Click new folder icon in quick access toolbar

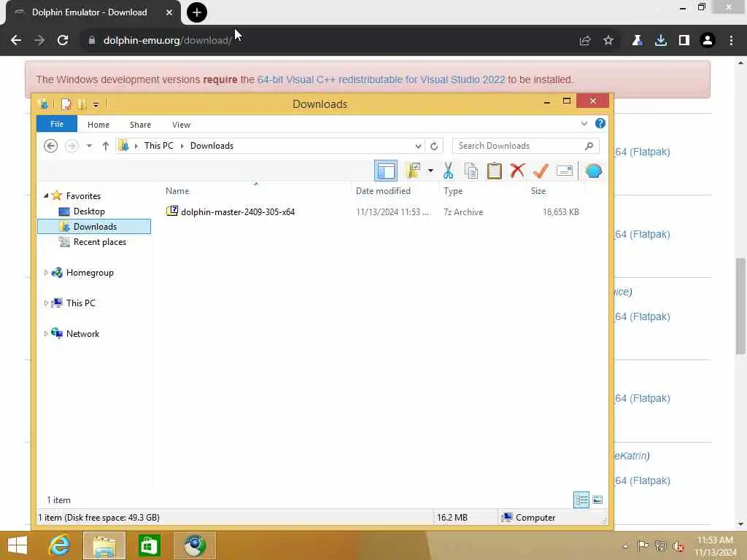(82, 104)
